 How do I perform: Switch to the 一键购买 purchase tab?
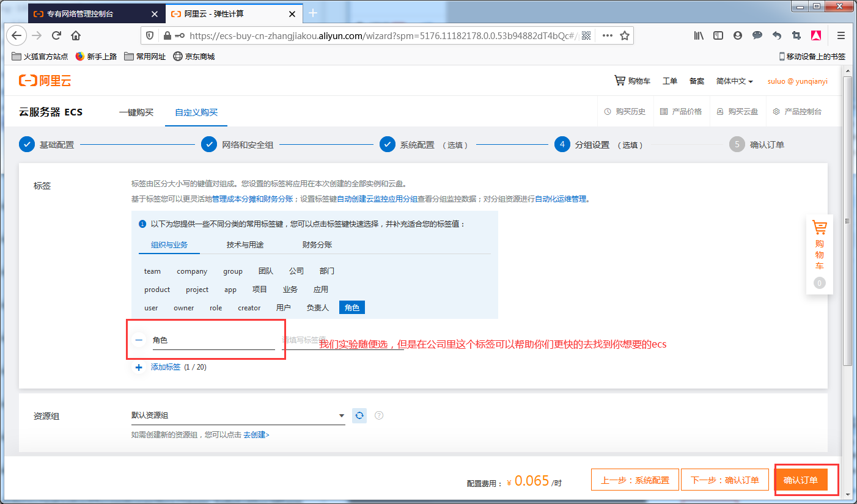pyautogui.click(x=136, y=112)
